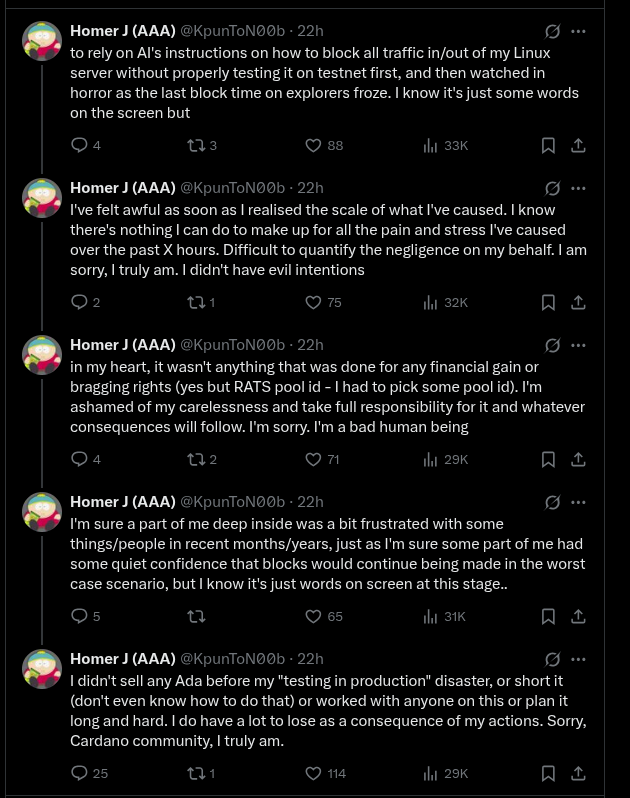Expand more menu on "I didn't sell any Ada" tweet
The width and height of the screenshot is (630, 798).
pos(578,659)
